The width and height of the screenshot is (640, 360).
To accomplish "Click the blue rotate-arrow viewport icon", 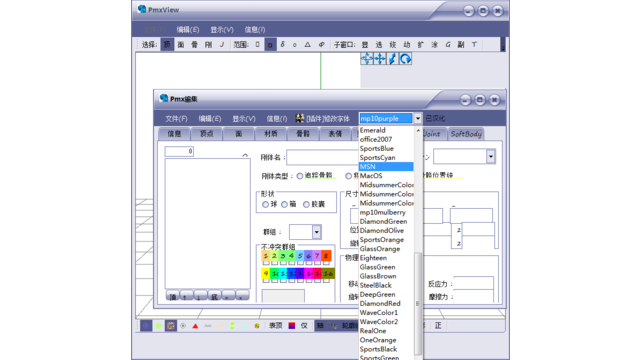I will [405, 59].
